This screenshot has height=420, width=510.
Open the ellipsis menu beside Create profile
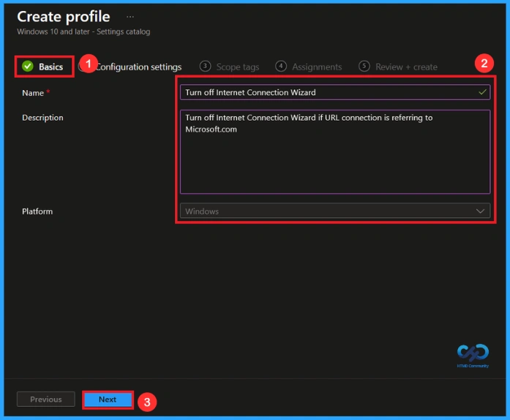(x=130, y=17)
